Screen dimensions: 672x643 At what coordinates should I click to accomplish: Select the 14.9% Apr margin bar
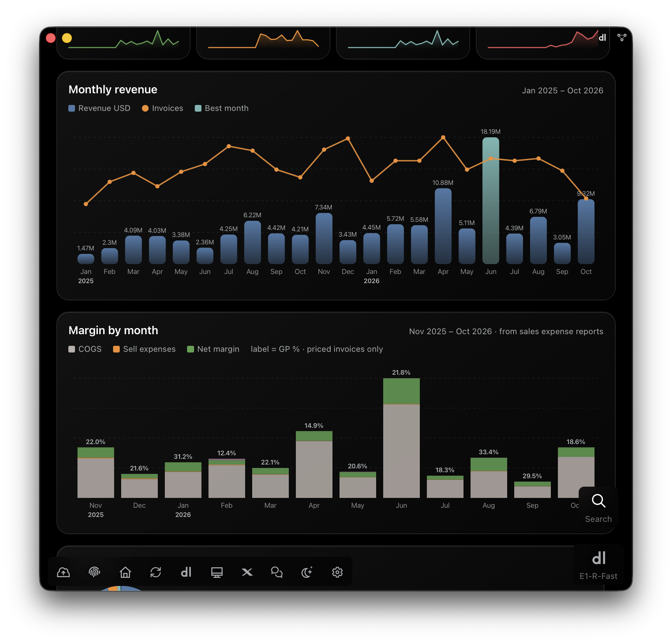[x=314, y=464]
